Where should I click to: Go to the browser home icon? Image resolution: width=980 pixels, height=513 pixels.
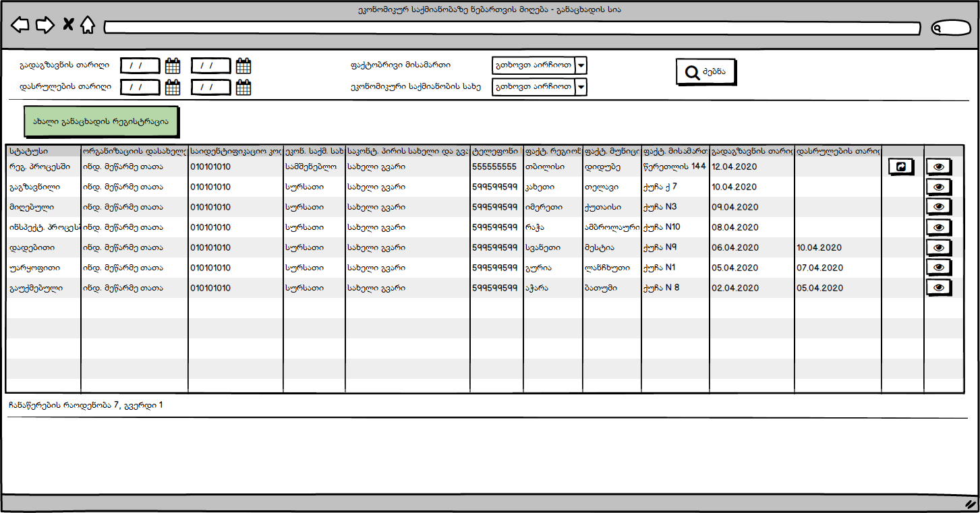coord(88,26)
